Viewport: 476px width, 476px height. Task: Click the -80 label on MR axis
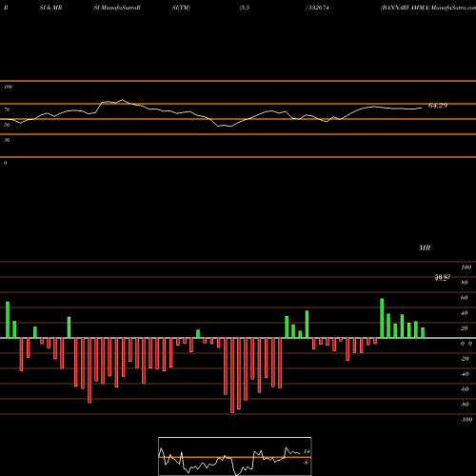click(465, 405)
